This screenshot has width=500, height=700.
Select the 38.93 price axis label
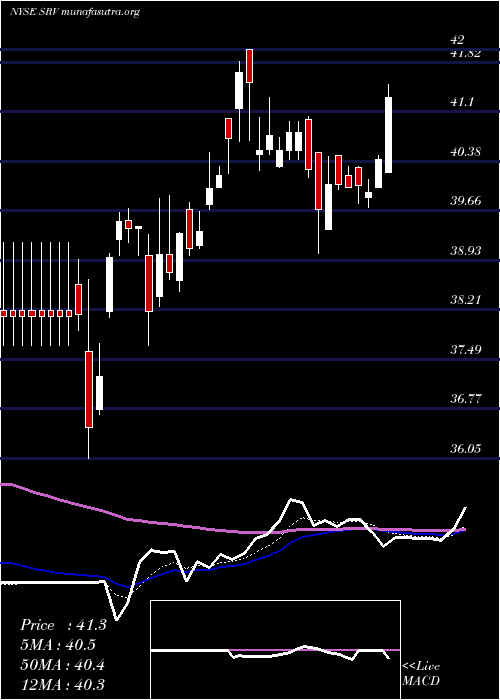[x=465, y=251]
